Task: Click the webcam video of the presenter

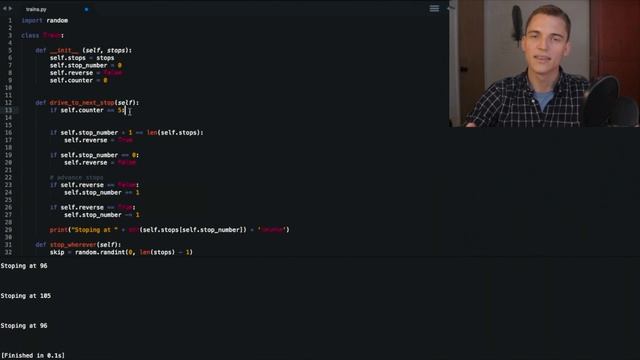Action: (x=544, y=63)
